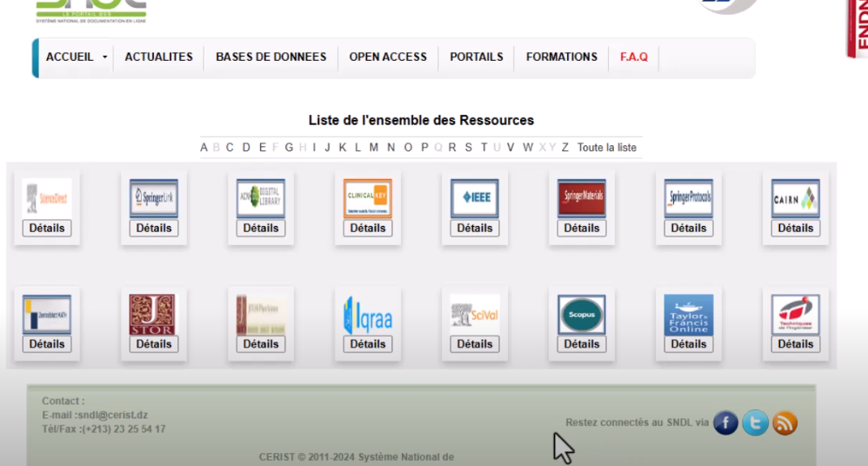Filter resources by letter D

[246, 148]
